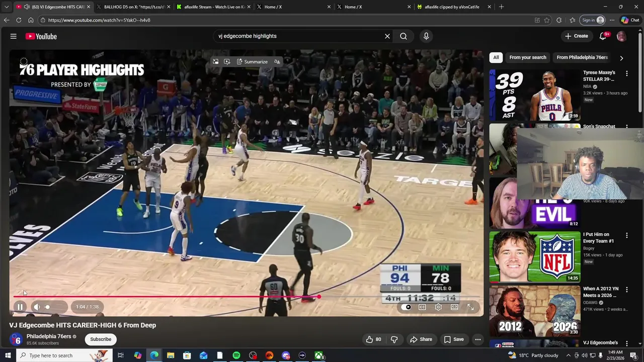
Task: Open the YouTube hamburger guide menu
Action: tap(14, 36)
